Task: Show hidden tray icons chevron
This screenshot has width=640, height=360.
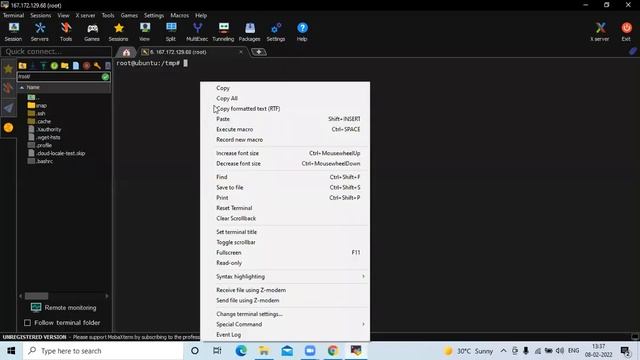Action: [504, 351]
